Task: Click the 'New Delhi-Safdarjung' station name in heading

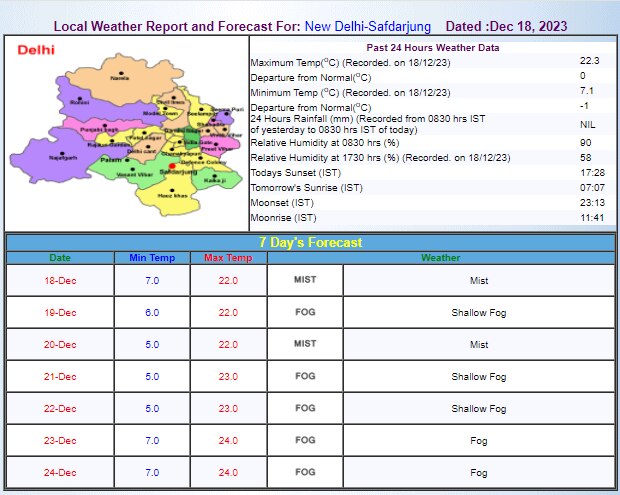Action: (368, 26)
